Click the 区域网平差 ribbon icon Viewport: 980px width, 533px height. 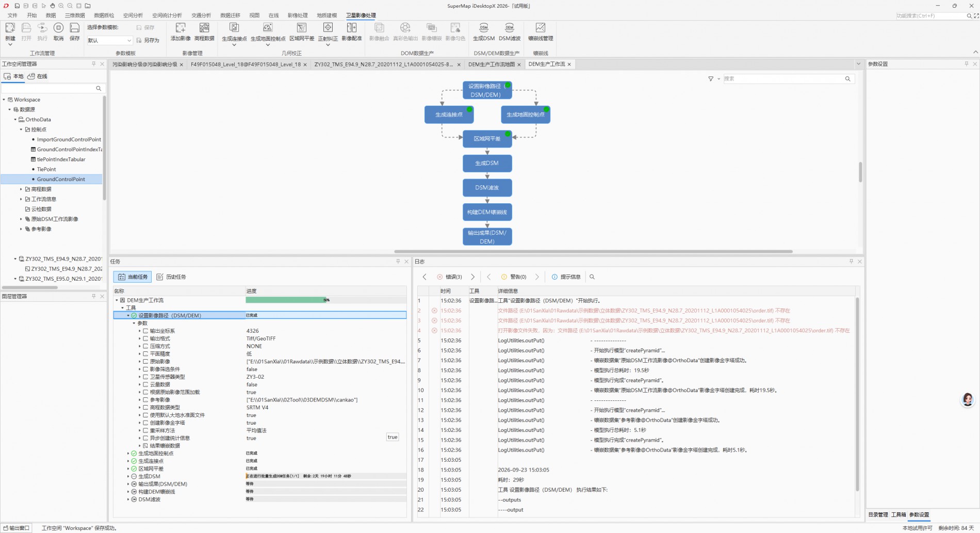click(x=301, y=31)
